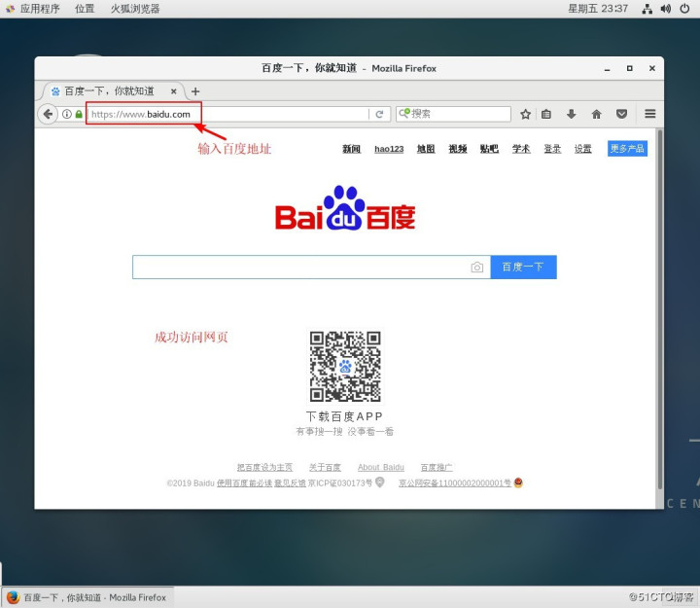Select the 百度一下，你就知道 browser tab
The image size is (700, 608).
coord(110,91)
